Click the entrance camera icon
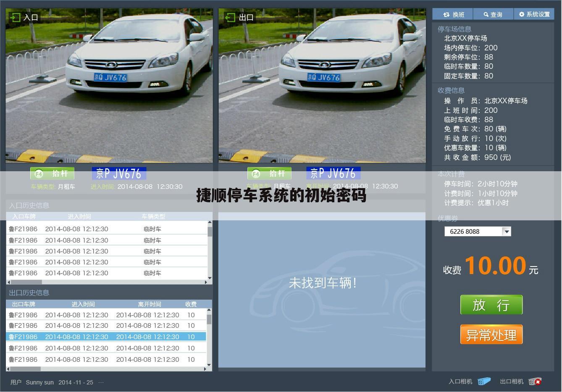This screenshot has height=392, width=562. (484, 382)
